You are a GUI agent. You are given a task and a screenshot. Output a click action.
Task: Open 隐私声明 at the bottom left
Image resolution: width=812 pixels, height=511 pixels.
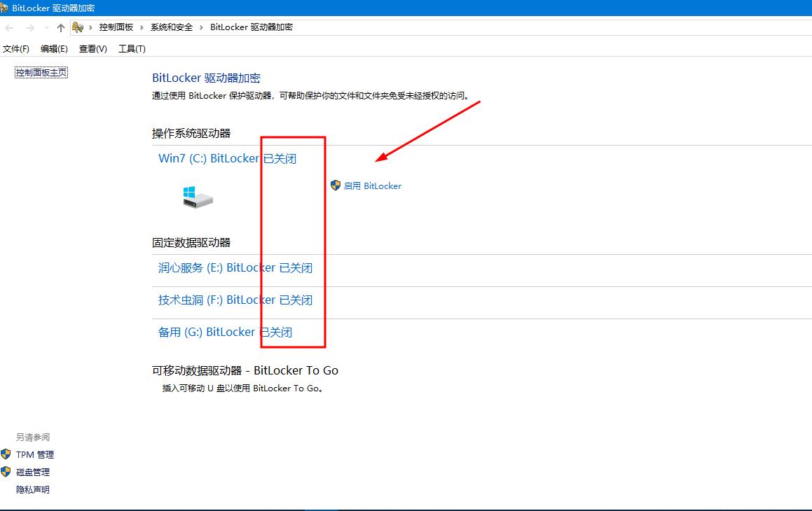tap(32, 489)
